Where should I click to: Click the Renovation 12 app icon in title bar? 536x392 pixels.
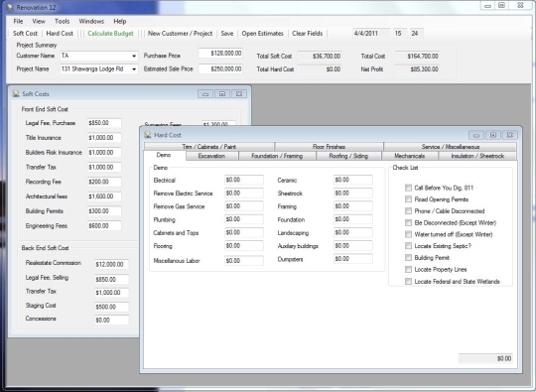point(11,7)
